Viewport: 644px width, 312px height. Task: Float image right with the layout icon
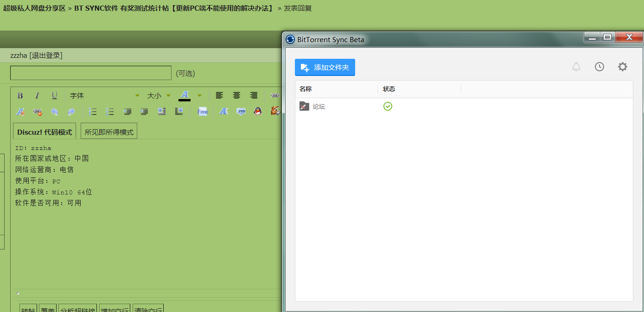(x=179, y=112)
